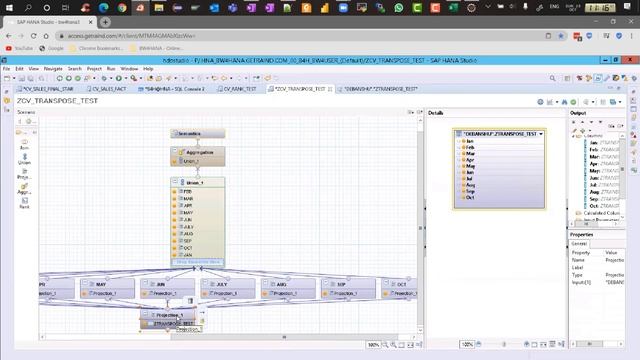
Task: Switch to the CV_SALES_FACT editor tab
Action: 106,89
